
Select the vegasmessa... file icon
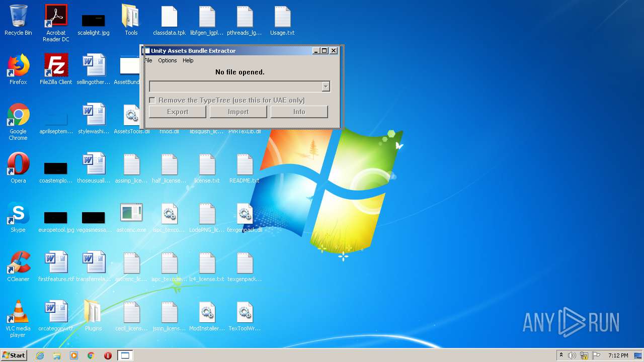pyautogui.click(x=94, y=220)
